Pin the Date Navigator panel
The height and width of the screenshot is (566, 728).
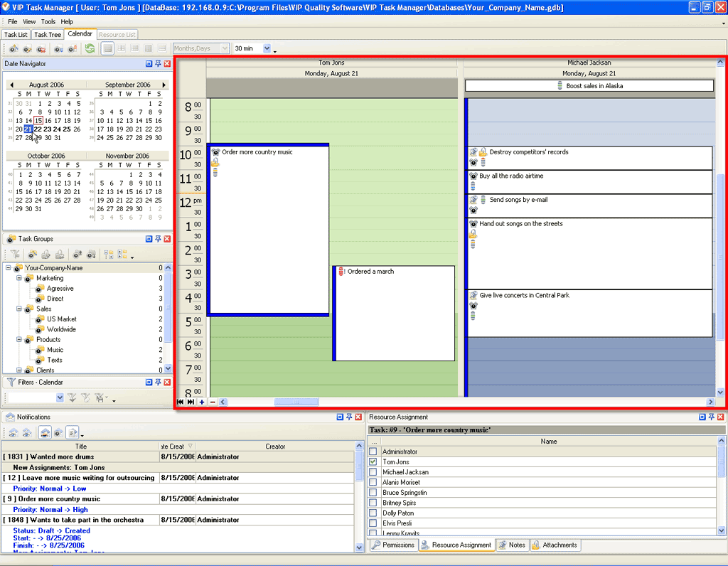tap(158, 64)
